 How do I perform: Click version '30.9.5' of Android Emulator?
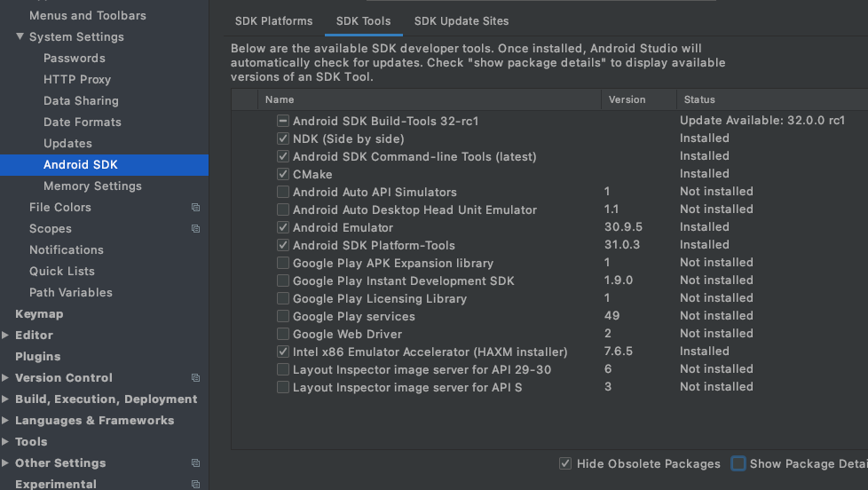click(623, 226)
